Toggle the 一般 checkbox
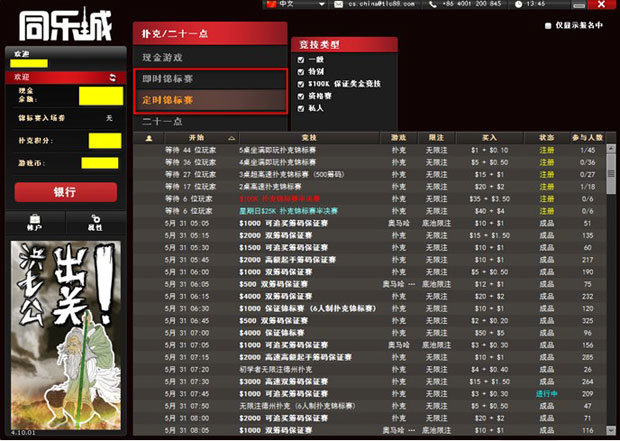 [301, 60]
